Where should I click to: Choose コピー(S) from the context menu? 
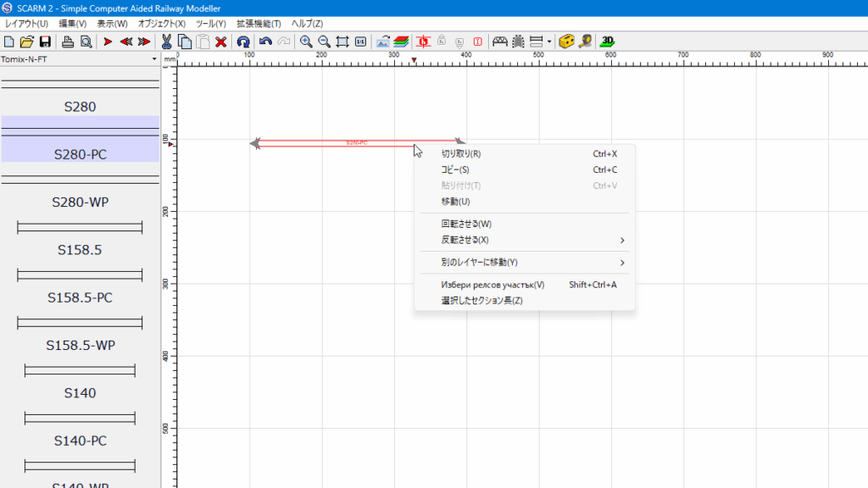[455, 169]
